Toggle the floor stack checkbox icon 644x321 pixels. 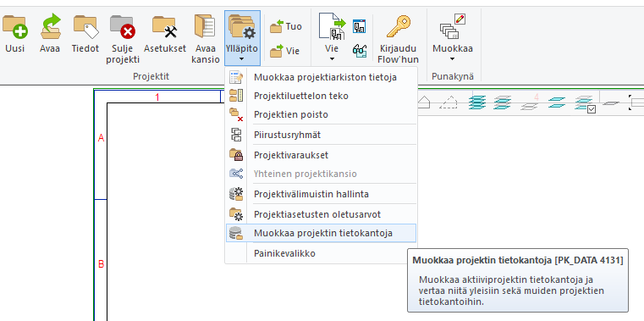click(585, 103)
